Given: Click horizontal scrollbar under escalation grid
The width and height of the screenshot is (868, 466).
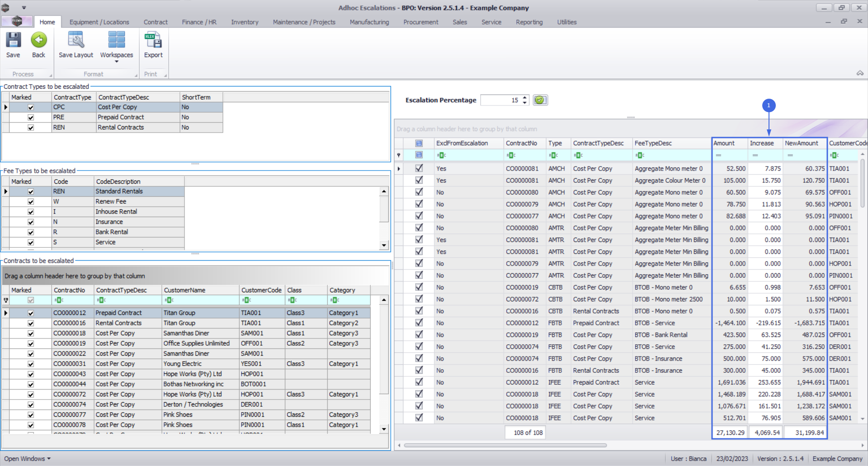Looking at the screenshot, I should point(505,446).
